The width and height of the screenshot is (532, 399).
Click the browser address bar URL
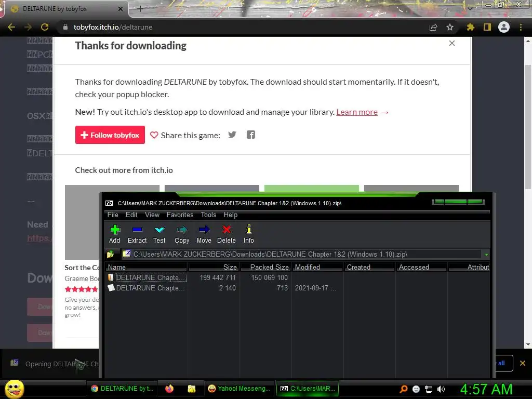pos(113,27)
